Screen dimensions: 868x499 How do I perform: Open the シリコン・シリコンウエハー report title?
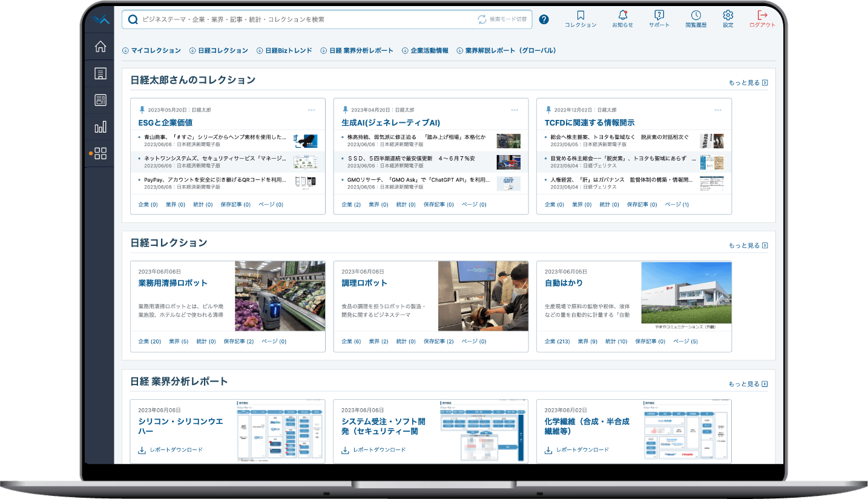pos(182,426)
